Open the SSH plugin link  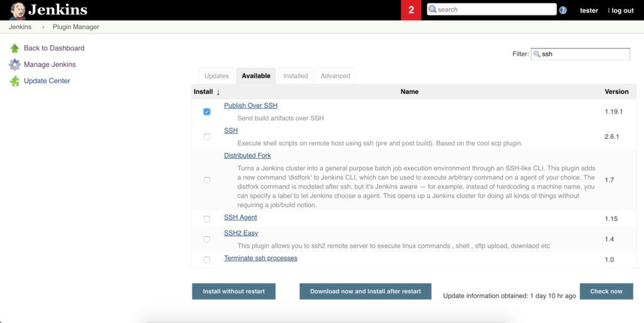(x=231, y=131)
